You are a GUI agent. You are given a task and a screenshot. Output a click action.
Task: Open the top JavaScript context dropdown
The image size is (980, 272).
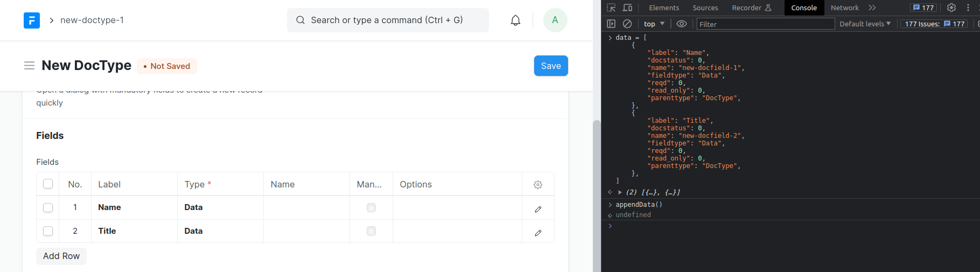(x=654, y=24)
